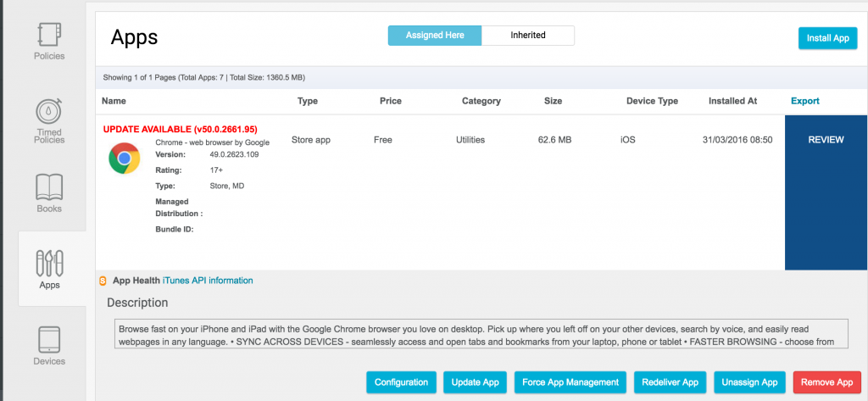868x401 pixels.
Task: Click the Configuration button
Action: tap(401, 382)
